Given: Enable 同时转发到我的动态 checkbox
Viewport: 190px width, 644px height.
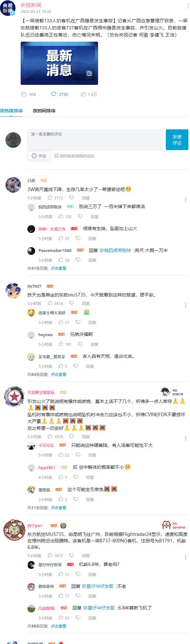Looking at the screenshot, I should [56, 156].
